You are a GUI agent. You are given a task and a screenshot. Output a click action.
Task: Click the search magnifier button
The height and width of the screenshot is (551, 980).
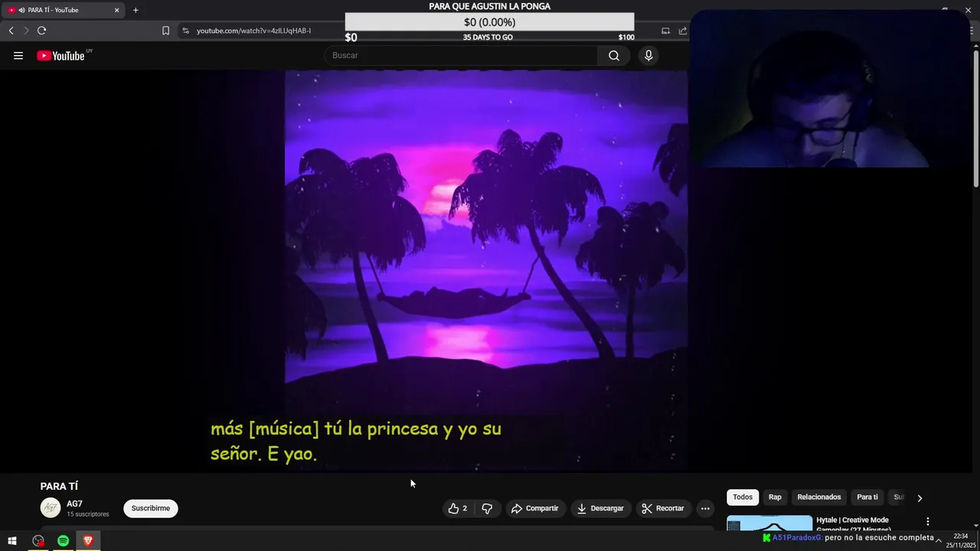tap(614, 55)
